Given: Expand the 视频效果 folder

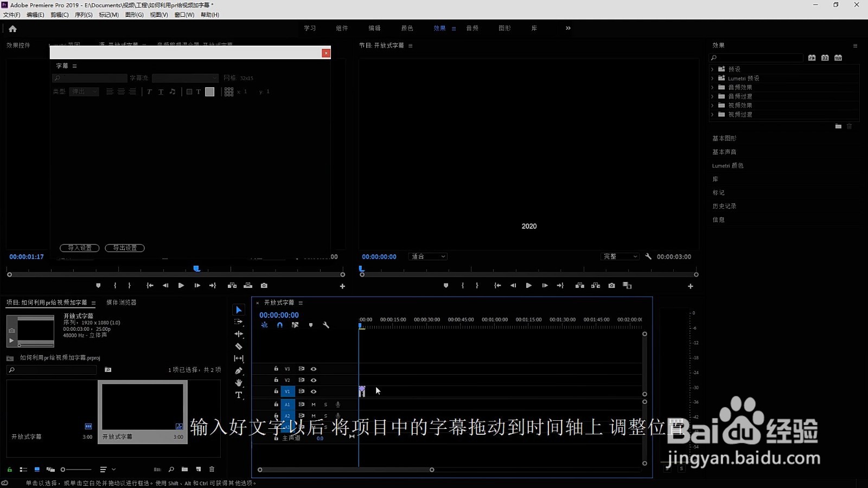Looking at the screenshot, I should tap(712, 105).
